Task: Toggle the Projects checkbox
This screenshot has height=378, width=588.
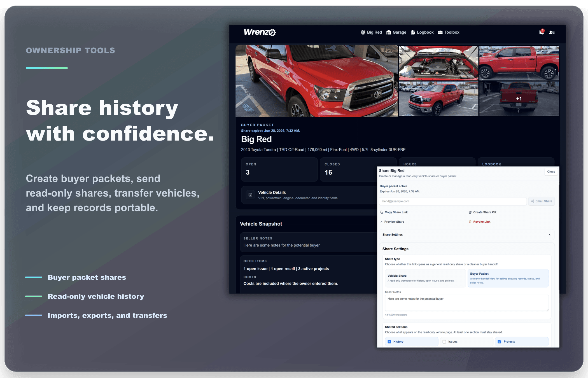Action: click(x=499, y=342)
